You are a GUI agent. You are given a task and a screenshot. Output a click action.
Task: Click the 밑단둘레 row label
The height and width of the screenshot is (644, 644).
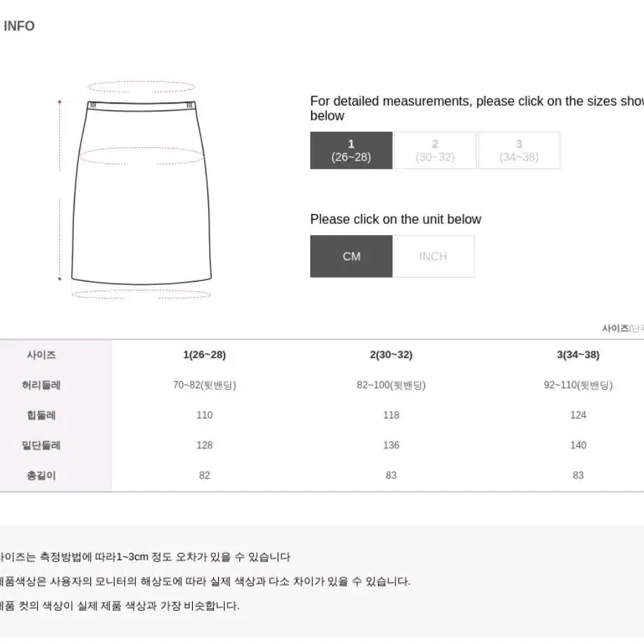(x=41, y=446)
